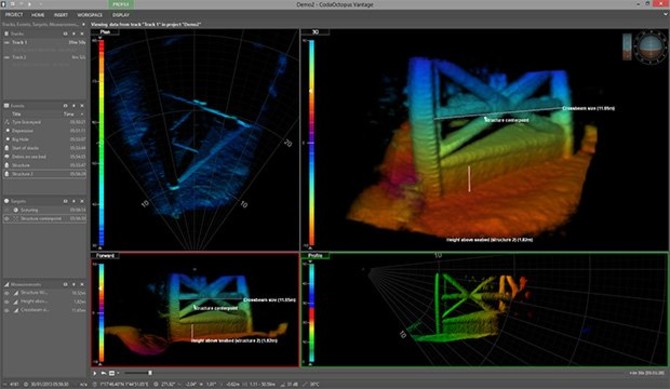Hide the Crossbeam measurement via its eye icon
670x389 pixels.
(x=7, y=310)
